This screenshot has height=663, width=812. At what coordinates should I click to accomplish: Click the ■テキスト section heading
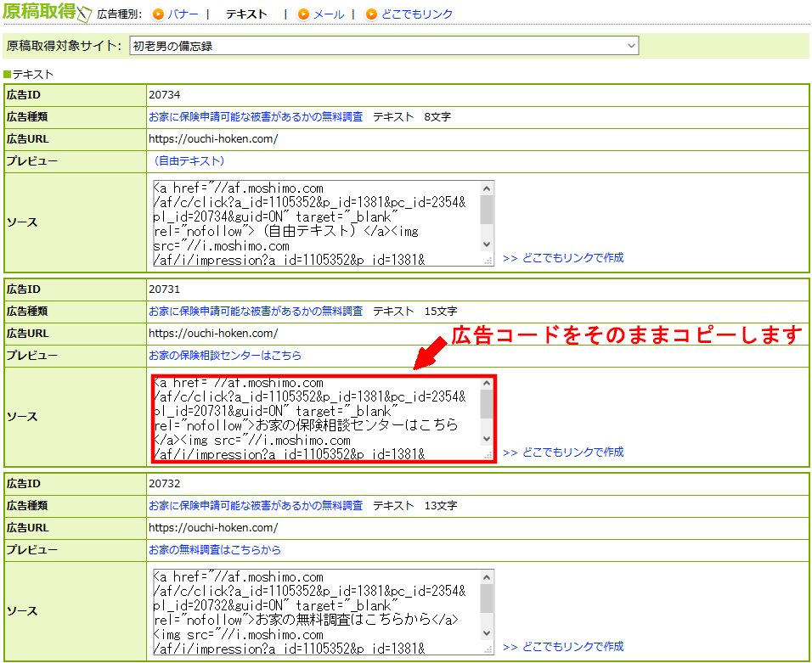(29, 75)
